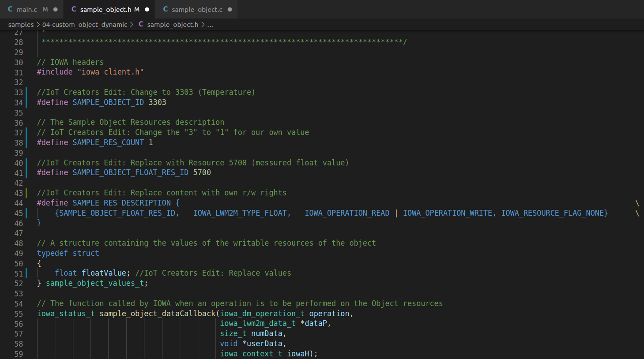This screenshot has height=359, width=644.
Task: Click the text "iowa_client.h" include
Action: (110, 72)
